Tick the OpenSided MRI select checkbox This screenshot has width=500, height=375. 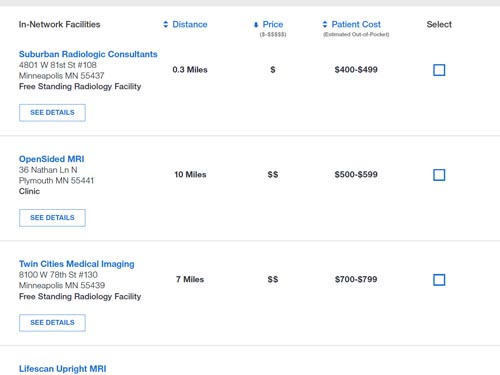pos(439,175)
